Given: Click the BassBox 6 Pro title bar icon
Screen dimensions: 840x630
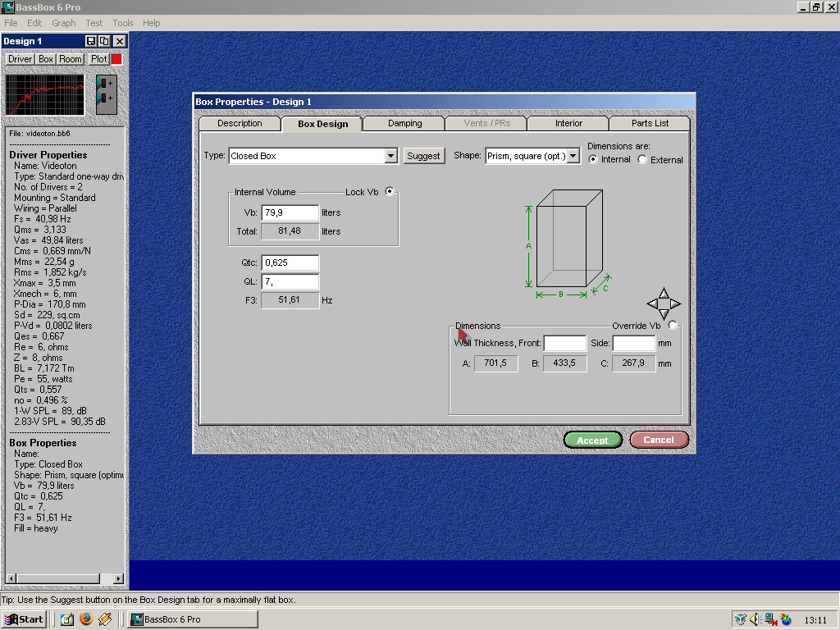Looking at the screenshot, I should click(8, 7).
